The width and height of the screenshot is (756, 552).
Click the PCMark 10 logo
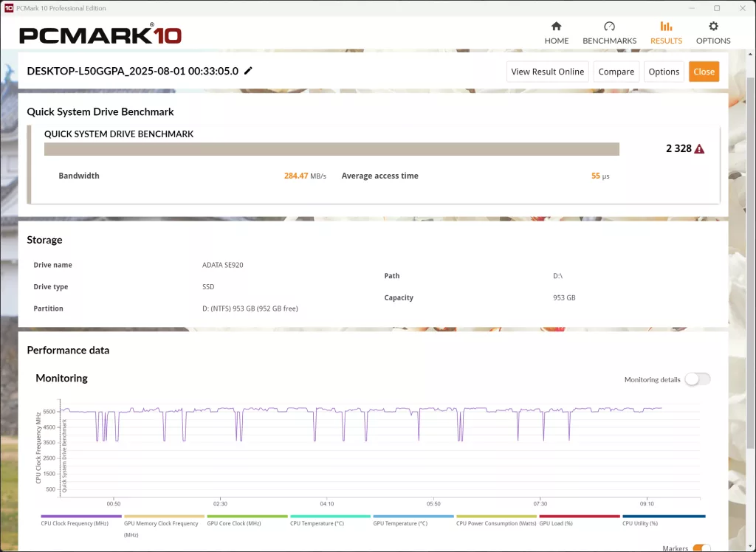point(100,35)
